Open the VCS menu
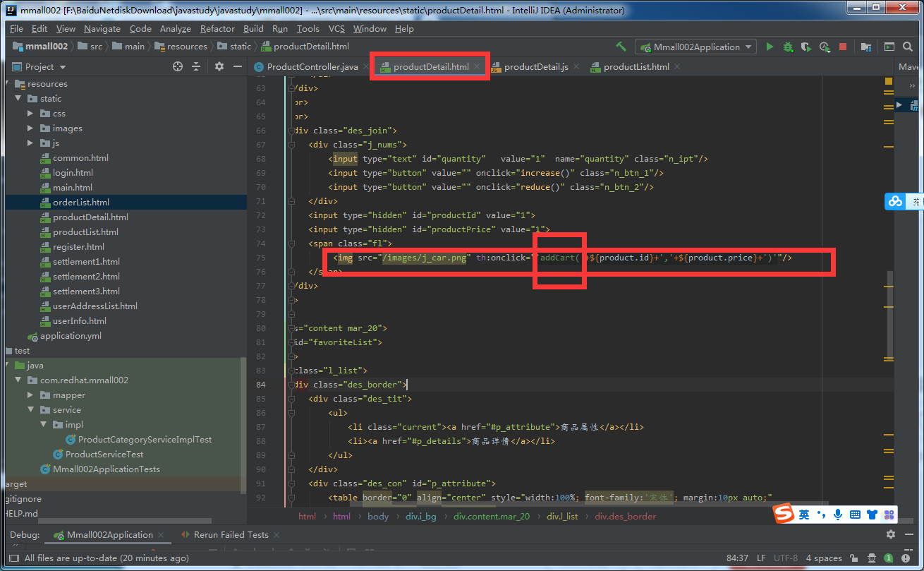The height and width of the screenshot is (571, 924). coord(336,29)
